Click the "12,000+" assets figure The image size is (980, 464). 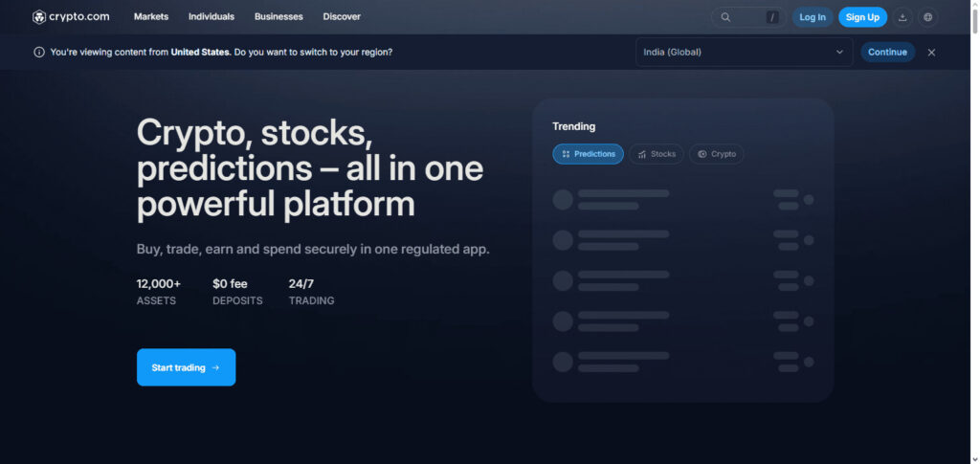(x=159, y=284)
